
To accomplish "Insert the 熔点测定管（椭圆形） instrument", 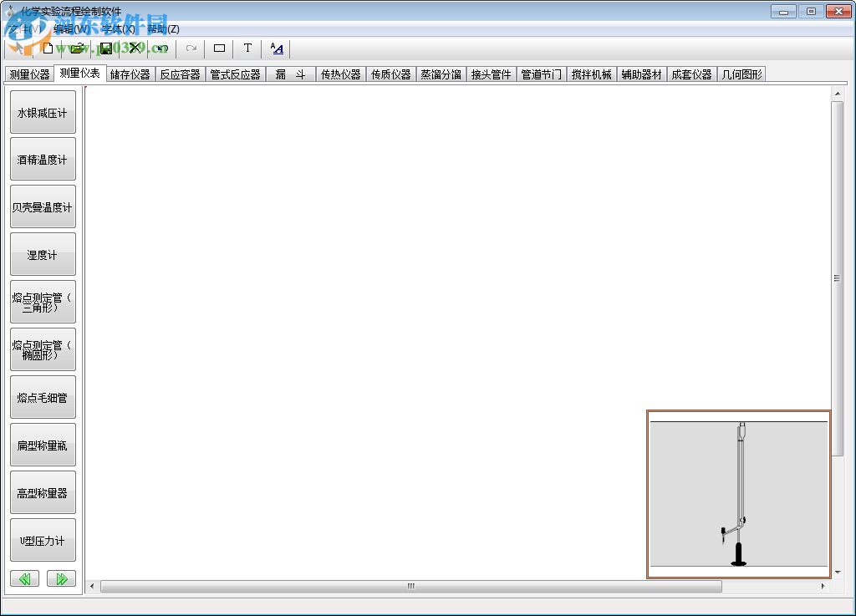I will click(x=43, y=349).
